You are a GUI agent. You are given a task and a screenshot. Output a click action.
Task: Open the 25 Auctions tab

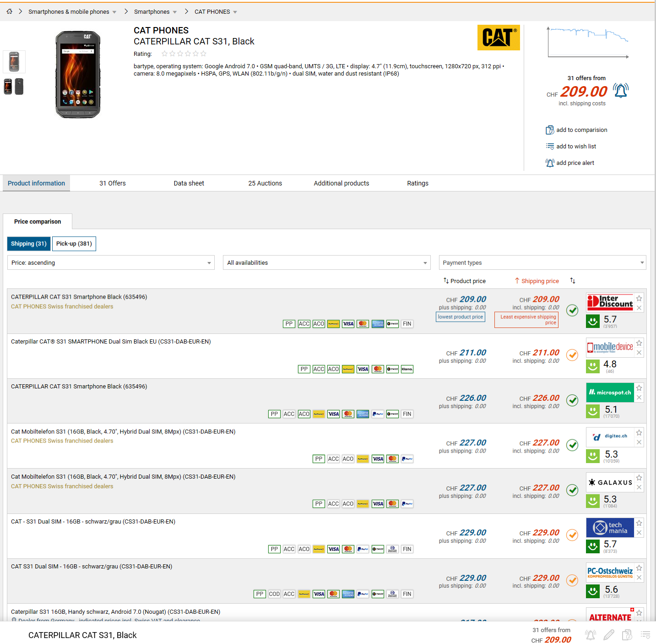(x=265, y=183)
